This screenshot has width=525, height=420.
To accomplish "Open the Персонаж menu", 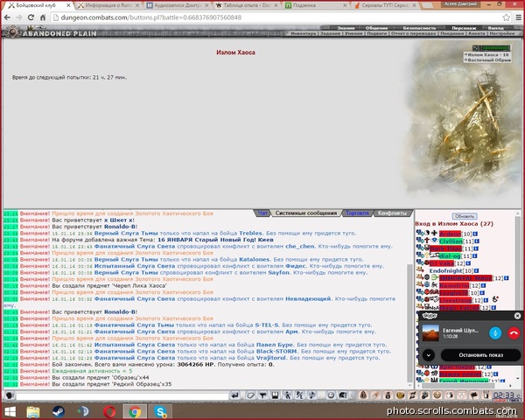I will click(x=464, y=28).
